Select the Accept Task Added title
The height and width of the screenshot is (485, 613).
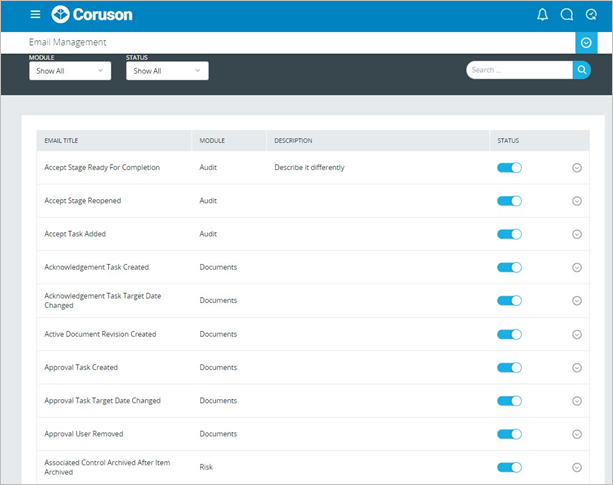click(75, 234)
